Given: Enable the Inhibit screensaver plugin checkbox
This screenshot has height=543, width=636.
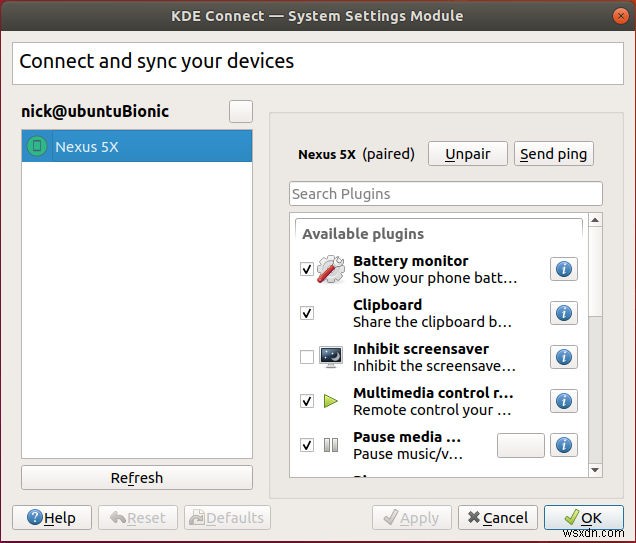Looking at the screenshot, I should click(307, 357).
